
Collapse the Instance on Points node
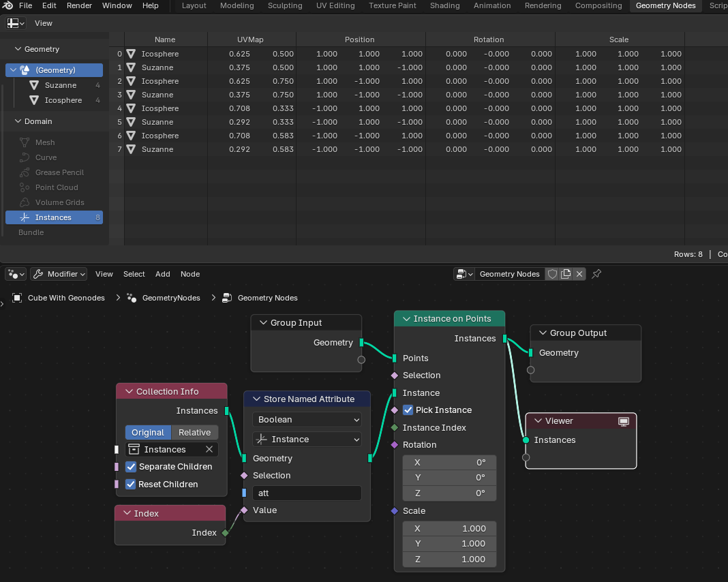[x=407, y=319]
